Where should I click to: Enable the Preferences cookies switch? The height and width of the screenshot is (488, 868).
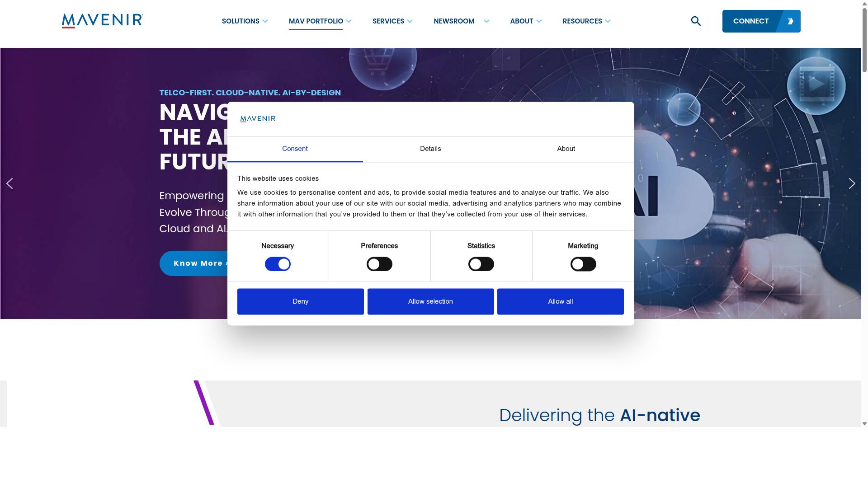point(379,264)
